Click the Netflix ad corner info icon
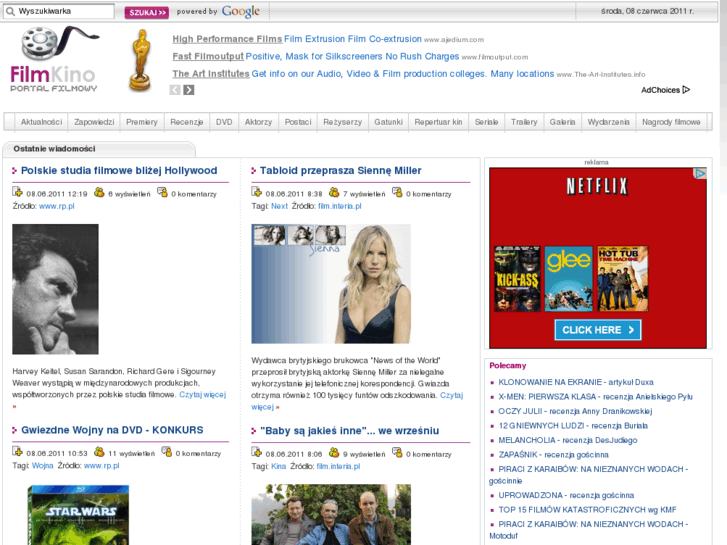727x545 pixels. (700, 173)
